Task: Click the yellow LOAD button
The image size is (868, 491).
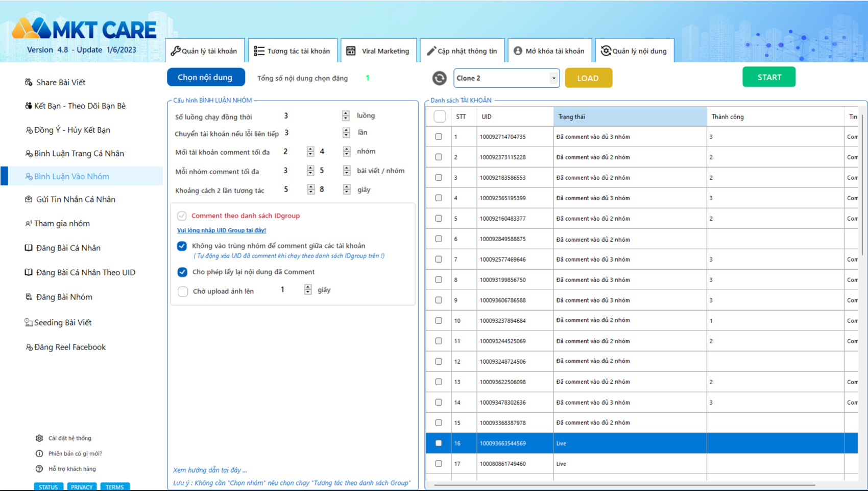Action: pyautogui.click(x=588, y=78)
